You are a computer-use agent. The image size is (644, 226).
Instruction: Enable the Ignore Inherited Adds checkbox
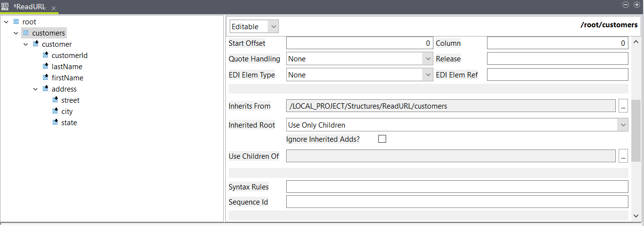(382, 139)
